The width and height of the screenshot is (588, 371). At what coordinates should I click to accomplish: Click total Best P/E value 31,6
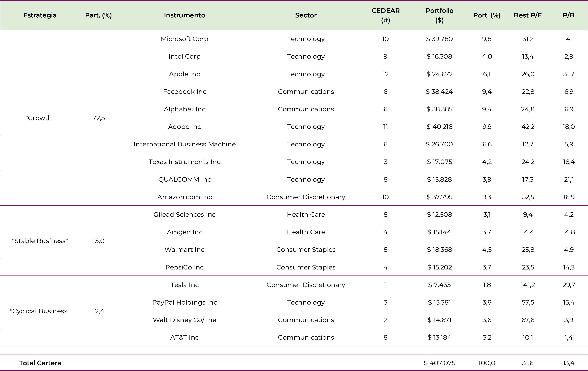tap(528, 363)
